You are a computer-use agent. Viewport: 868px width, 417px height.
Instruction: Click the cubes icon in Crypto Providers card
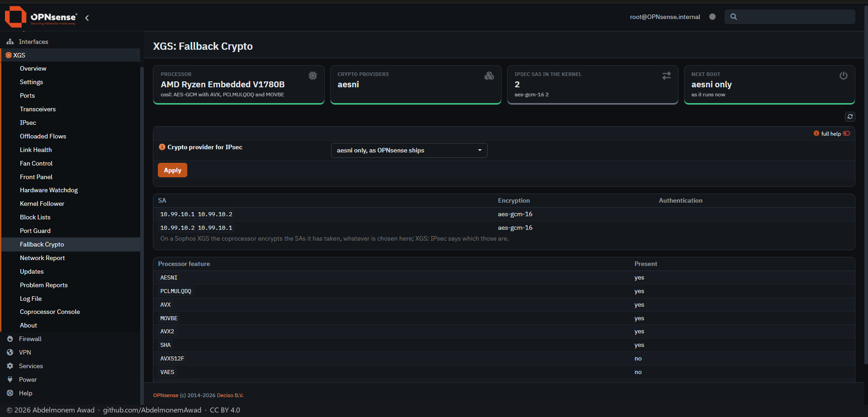click(489, 76)
